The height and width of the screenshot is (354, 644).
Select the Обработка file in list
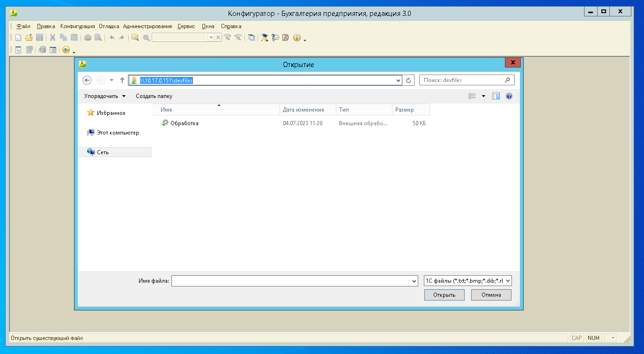click(x=184, y=123)
